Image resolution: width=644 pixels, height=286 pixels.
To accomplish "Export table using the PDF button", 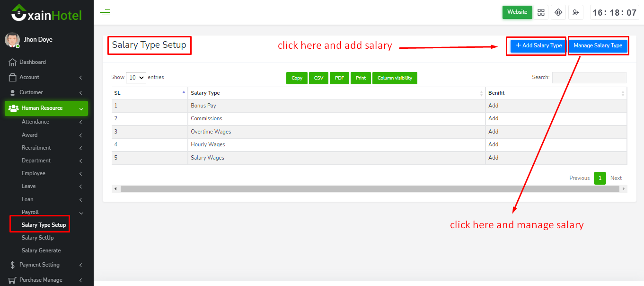I will (x=339, y=78).
